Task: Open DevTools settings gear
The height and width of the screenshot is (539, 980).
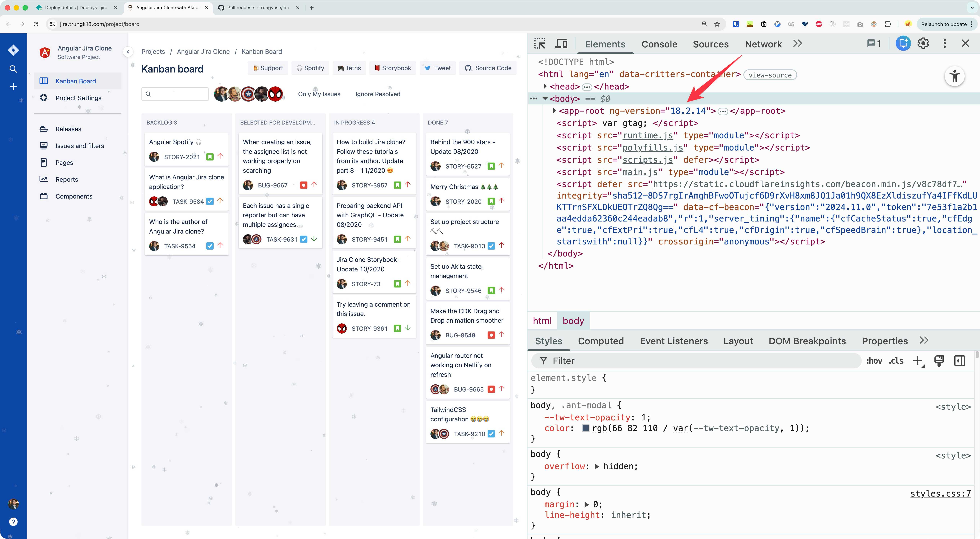Action: click(x=923, y=44)
